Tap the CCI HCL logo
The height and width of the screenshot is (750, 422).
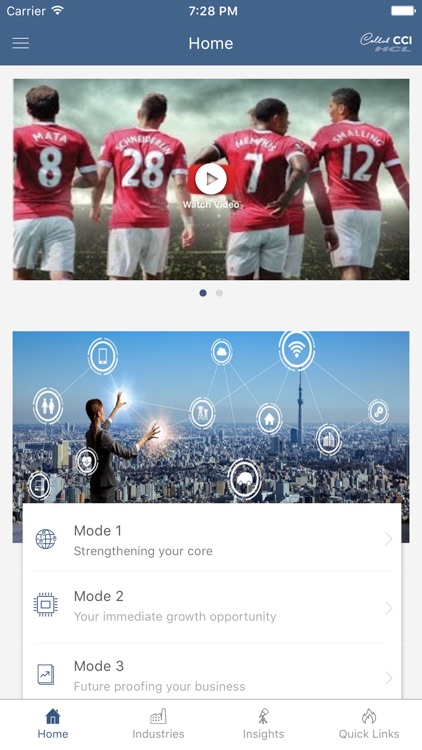[x=386, y=43]
